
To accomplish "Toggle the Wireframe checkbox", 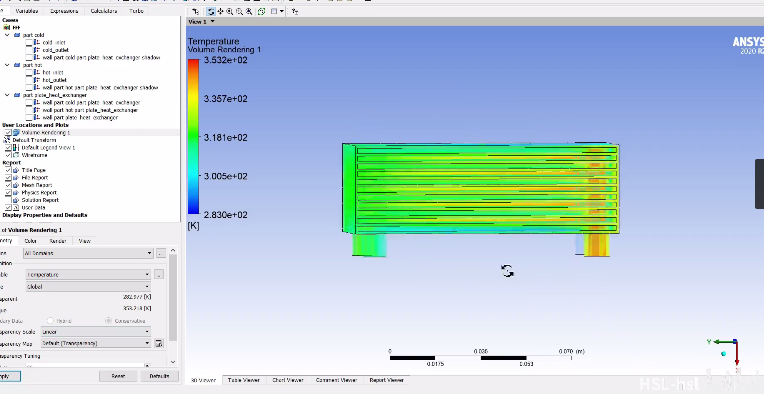I will point(8,155).
